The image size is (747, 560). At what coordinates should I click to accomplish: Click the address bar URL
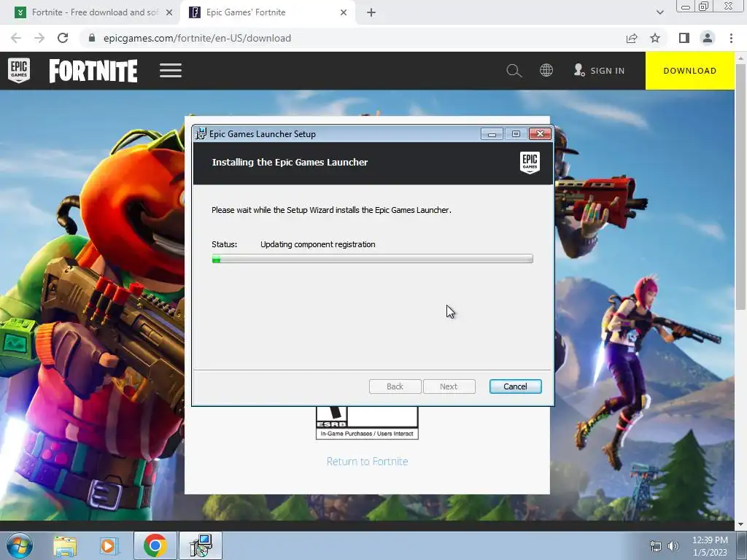click(197, 38)
